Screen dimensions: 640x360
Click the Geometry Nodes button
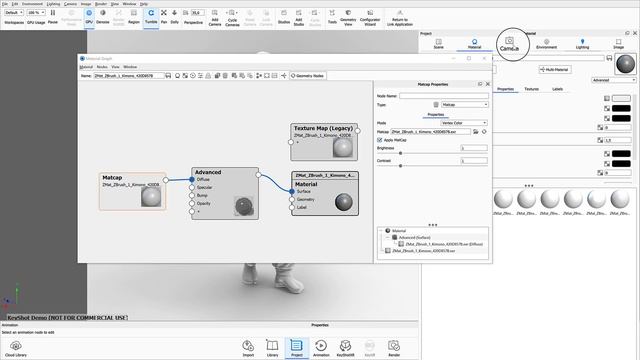[308, 76]
